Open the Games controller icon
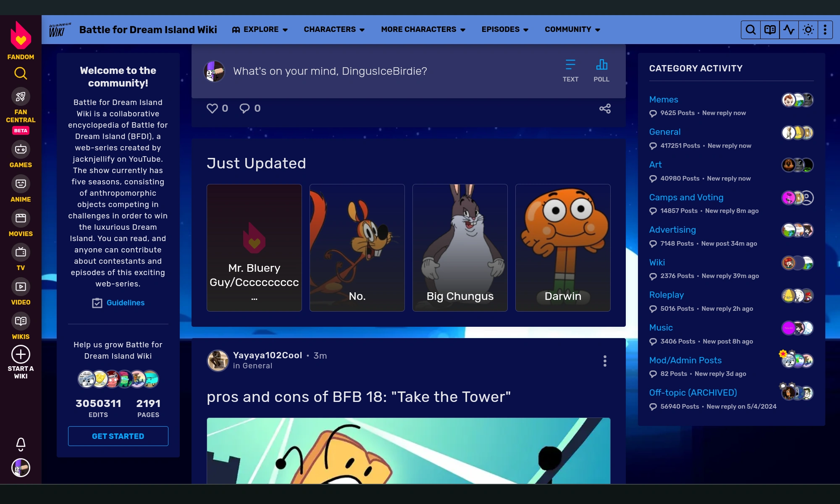 pos(21,150)
